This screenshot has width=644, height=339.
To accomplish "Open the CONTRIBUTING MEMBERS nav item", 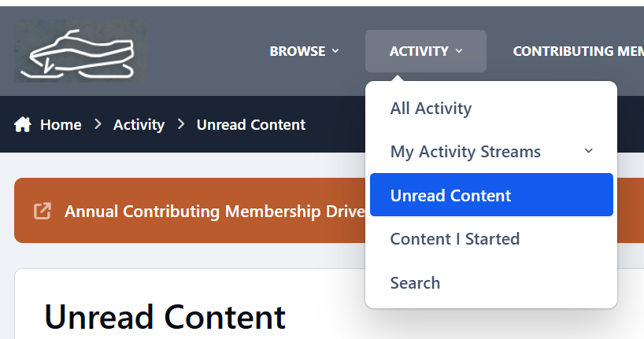I will [579, 51].
